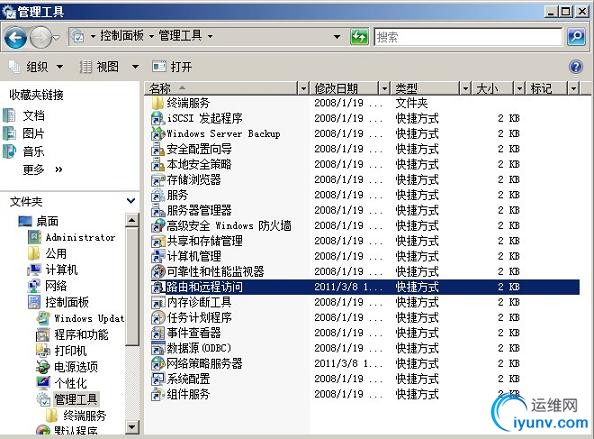
Task: Select the 路由和远程访问 shortcut icon
Action: point(157,287)
